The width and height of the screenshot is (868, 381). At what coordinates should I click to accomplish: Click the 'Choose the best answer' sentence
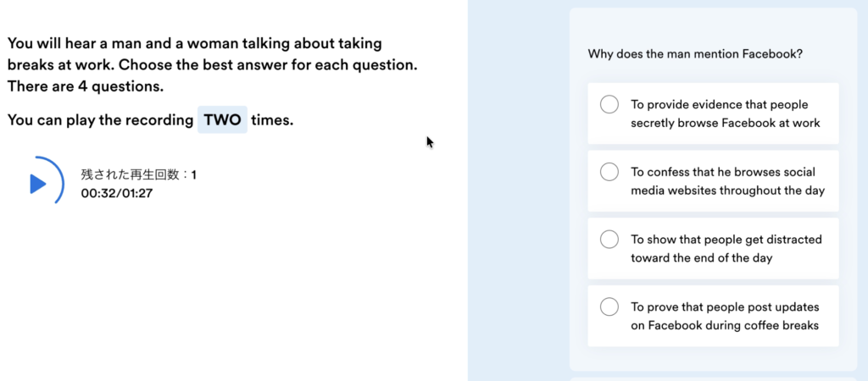(268, 64)
